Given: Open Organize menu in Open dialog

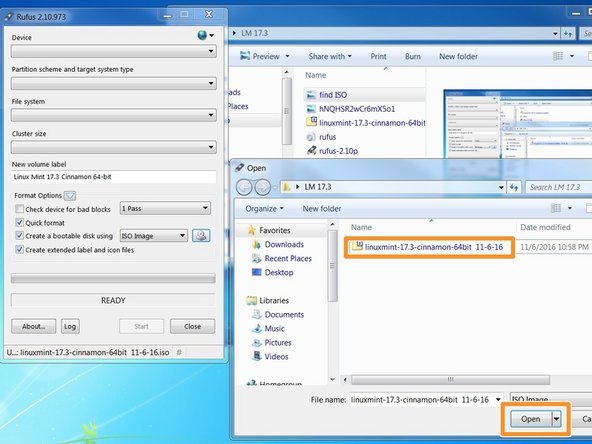Looking at the screenshot, I should point(264,208).
